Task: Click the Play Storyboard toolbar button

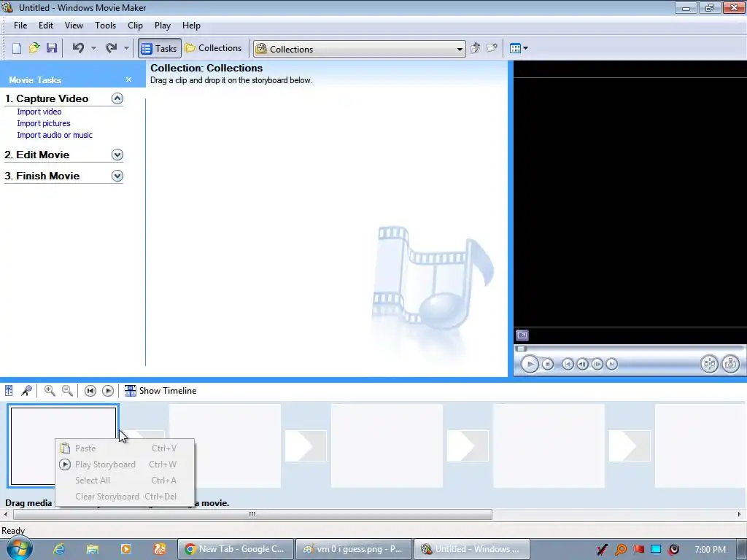Action: point(108,391)
